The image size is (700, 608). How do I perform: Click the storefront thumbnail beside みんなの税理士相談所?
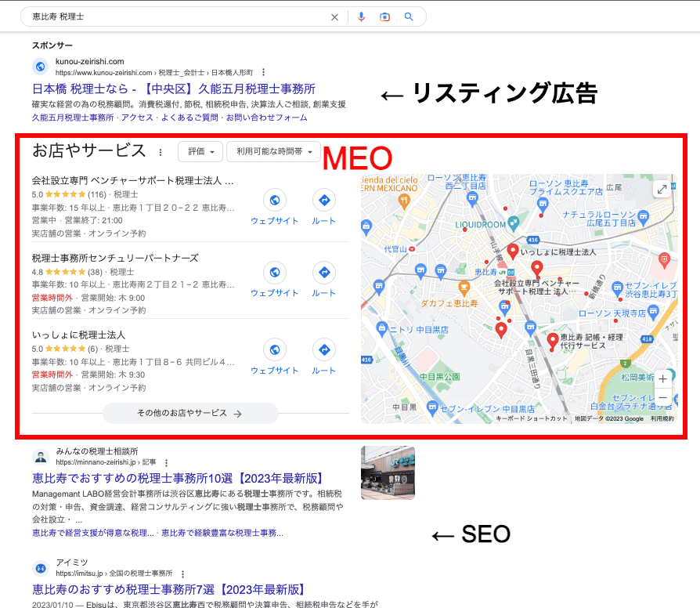coord(388,472)
